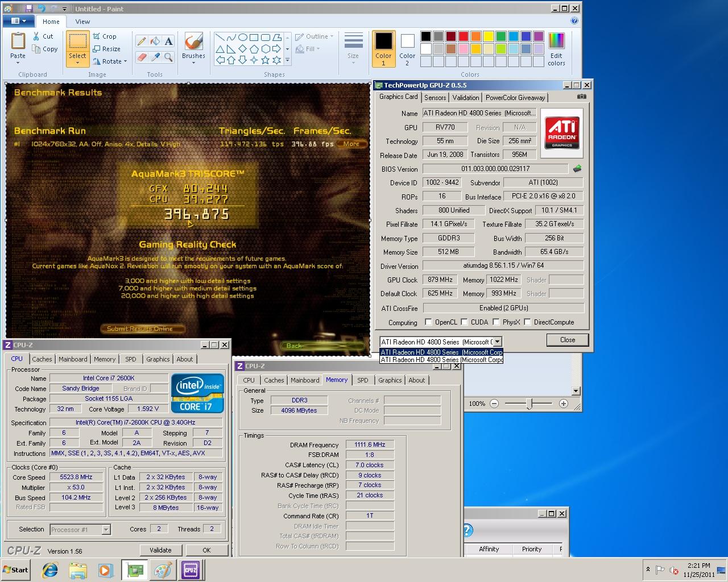
Task: Select the Color 2 swatch
Action: pyautogui.click(x=407, y=48)
